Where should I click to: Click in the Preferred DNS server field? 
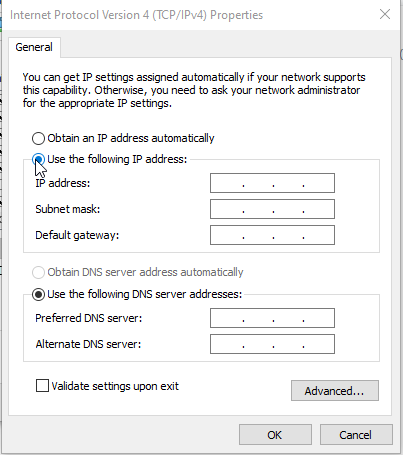pos(272,318)
